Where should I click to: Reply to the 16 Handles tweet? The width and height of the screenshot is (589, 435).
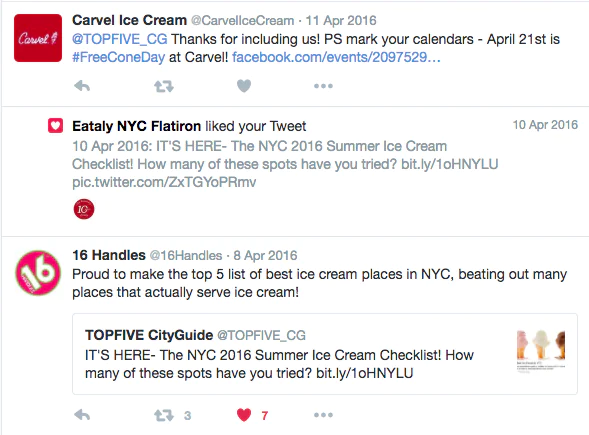click(82, 415)
